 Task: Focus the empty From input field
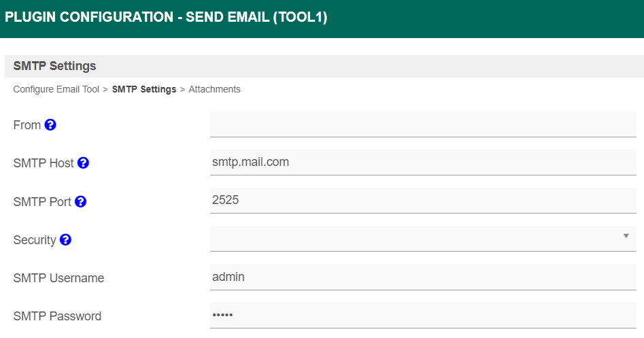pyautogui.click(x=422, y=124)
